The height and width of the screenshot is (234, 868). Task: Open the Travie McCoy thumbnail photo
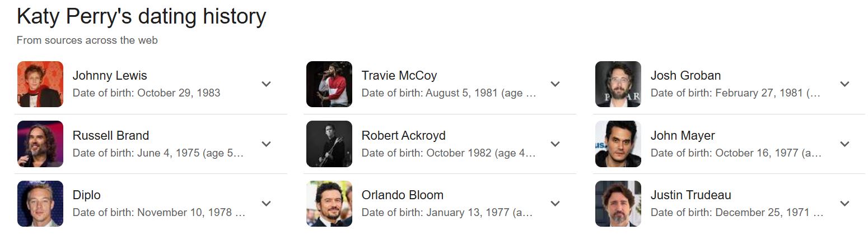[329, 84]
